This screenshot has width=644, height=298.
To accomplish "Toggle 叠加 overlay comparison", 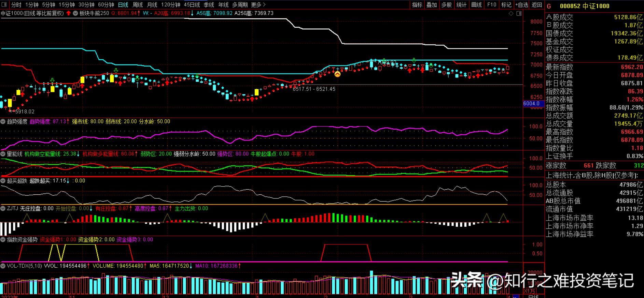I will [x=432, y=5].
